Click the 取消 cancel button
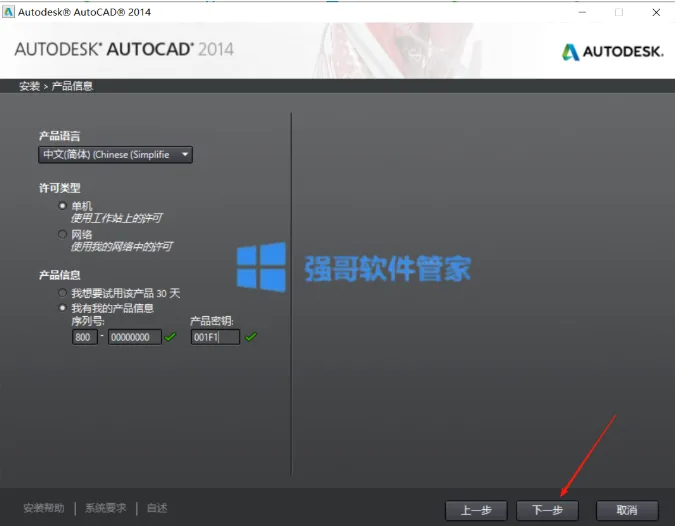Screen dimensions: 675x526 pos(627,511)
